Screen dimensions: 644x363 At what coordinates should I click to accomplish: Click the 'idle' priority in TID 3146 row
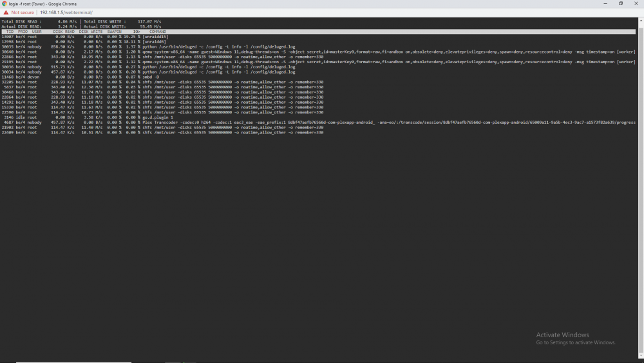20,117
